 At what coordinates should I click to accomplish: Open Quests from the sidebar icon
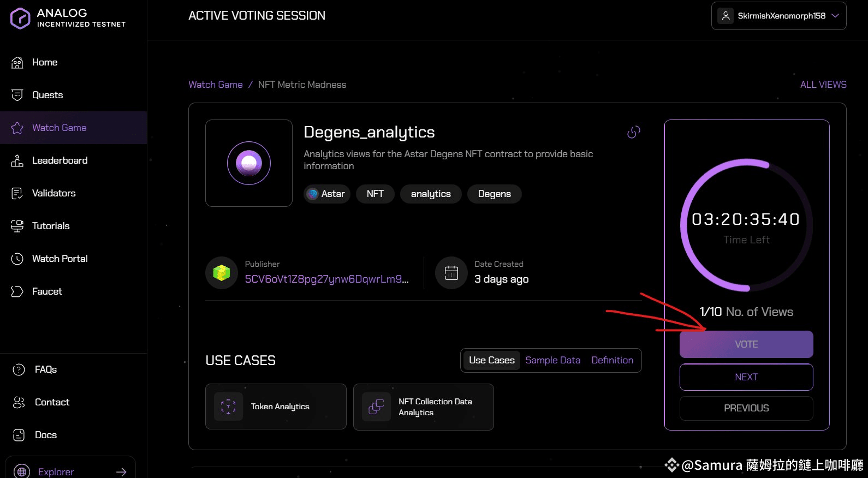17,95
